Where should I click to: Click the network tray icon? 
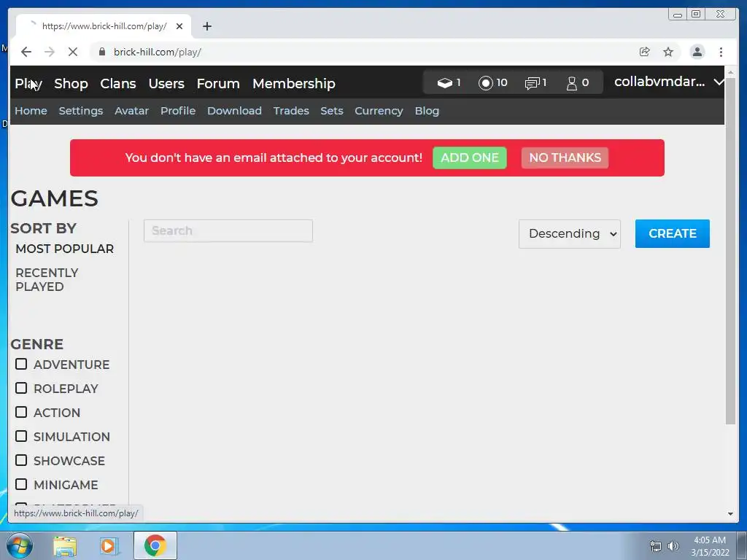click(656, 546)
